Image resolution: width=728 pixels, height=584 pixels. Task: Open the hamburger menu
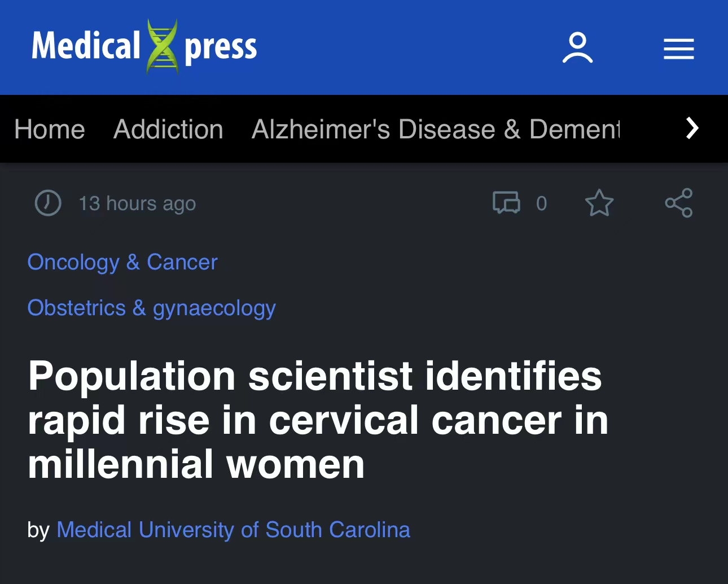tap(678, 49)
